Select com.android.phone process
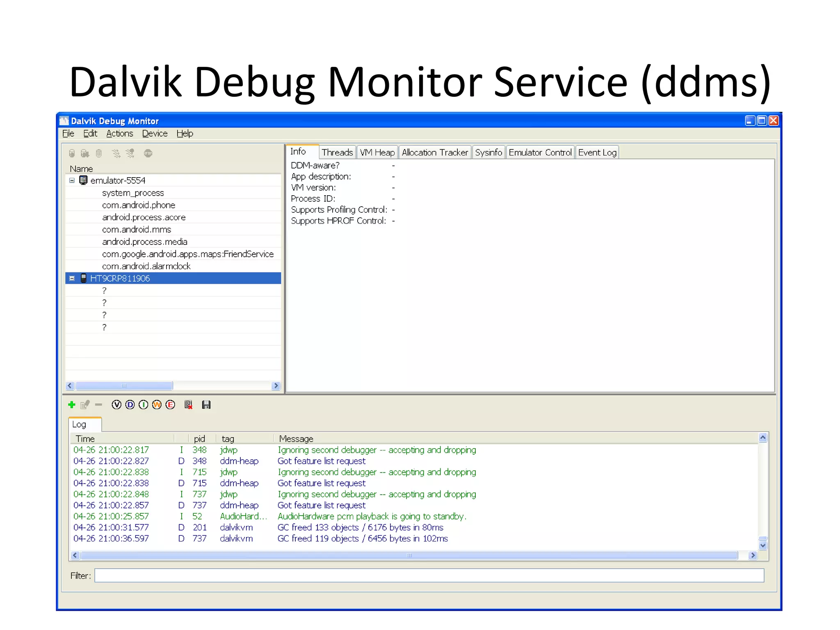840x630 pixels. [173, 205]
